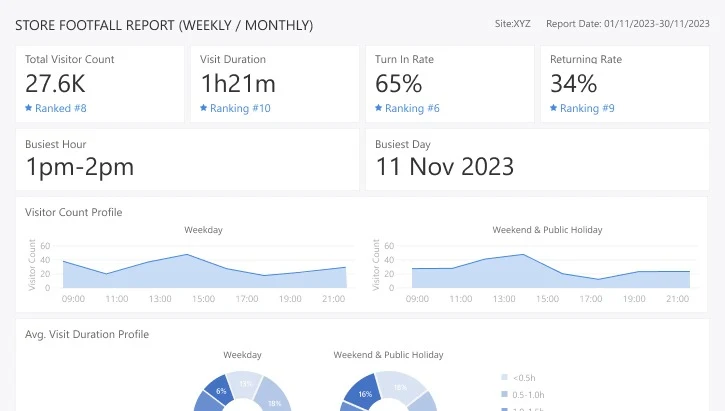Click the star icon beside Ranking #9
The image size is (725, 411).
pos(553,108)
